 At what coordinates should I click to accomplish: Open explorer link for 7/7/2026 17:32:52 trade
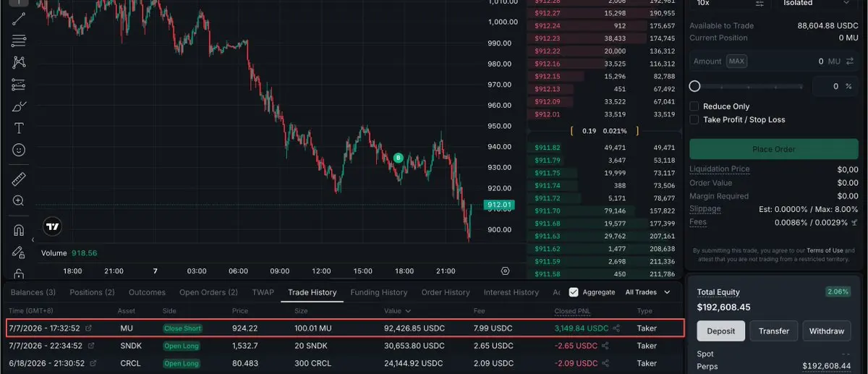coord(89,328)
